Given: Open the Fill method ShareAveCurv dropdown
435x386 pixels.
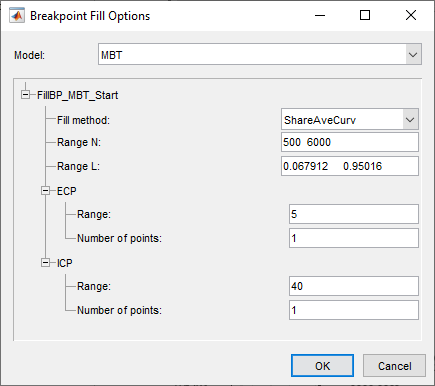Looking at the screenshot, I should click(350, 119).
